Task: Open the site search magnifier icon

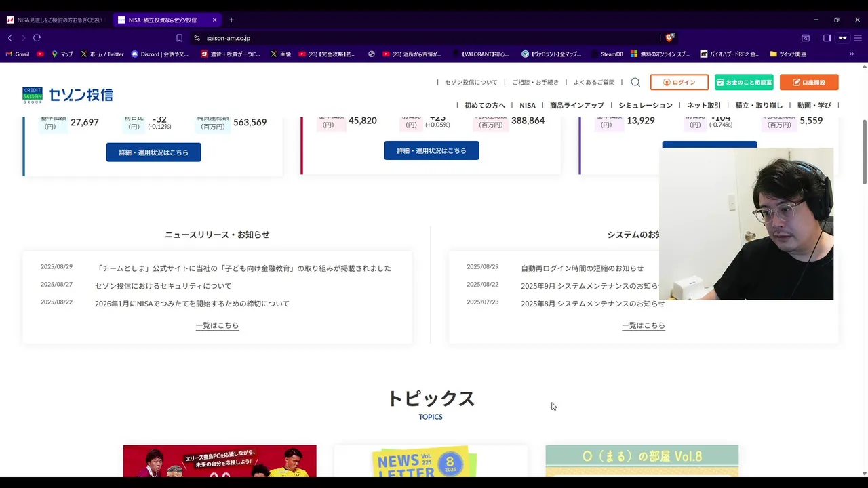Action: [635, 82]
